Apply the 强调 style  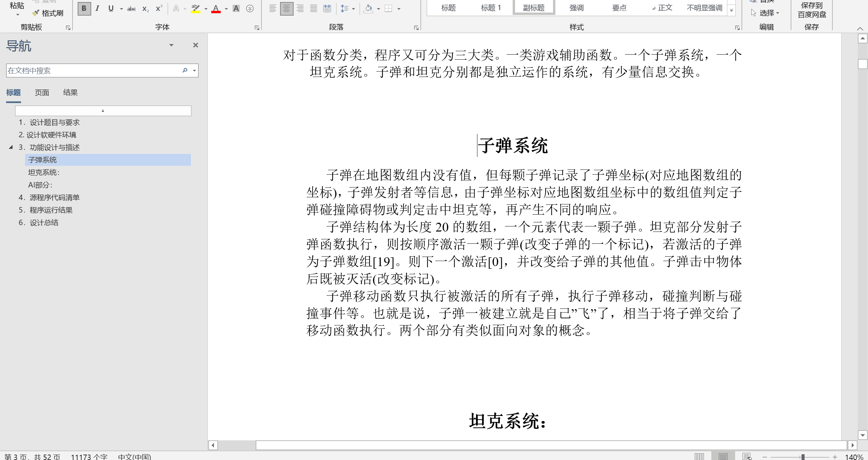point(576,8)
